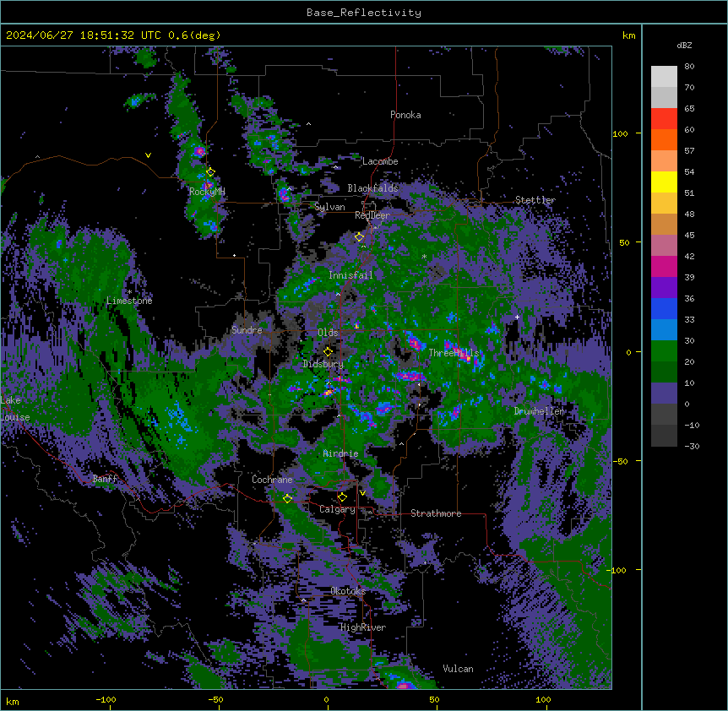Click the dBZ legend heading
Image resolution: width=728 pixels, height=711 pixels.
tap(684, 46)
